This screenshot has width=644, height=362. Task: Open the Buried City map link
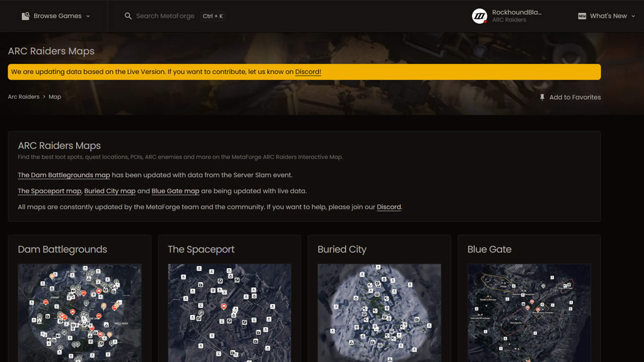point(110,191)
